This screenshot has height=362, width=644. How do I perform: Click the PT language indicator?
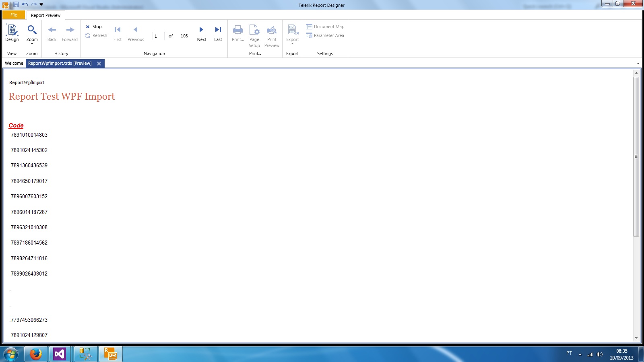point(569,353)
